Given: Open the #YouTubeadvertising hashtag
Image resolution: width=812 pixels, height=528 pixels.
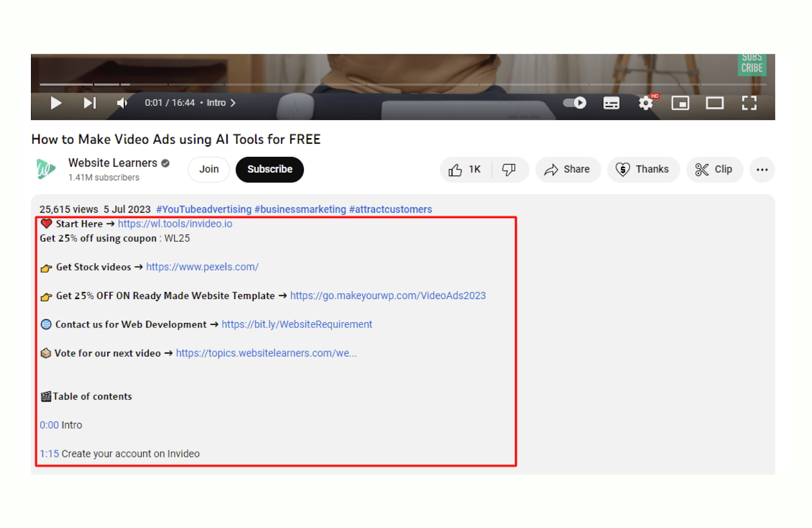Looking at the screenshot, I should coord(204,209).
